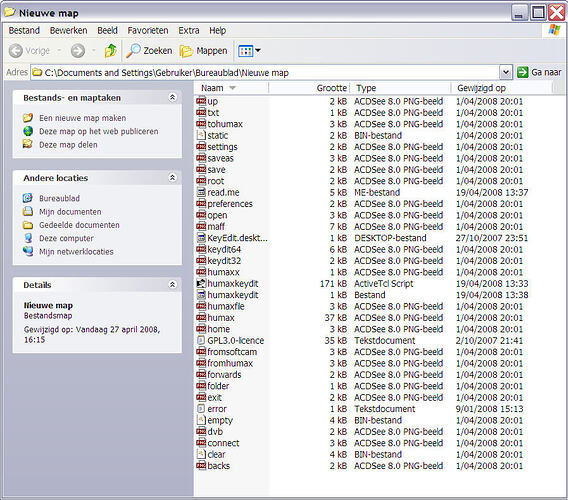
Task: Select the humaxkeydit ActiveTcl Script file icon
Action: 201,283
